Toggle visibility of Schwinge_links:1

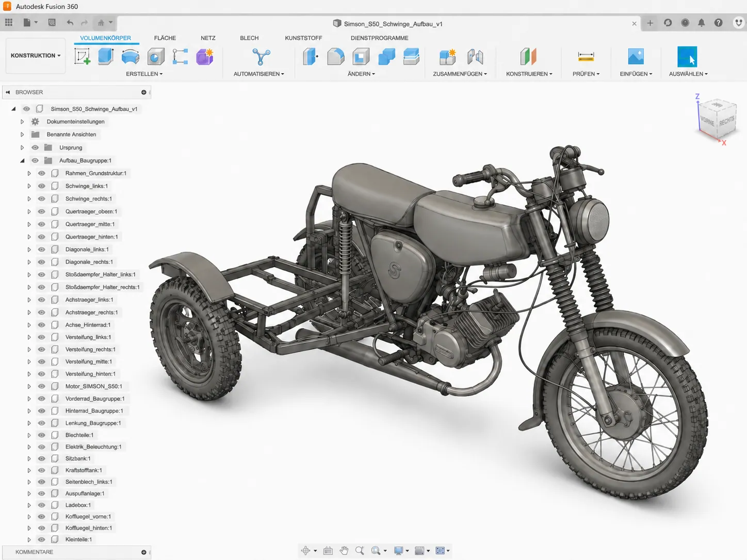pyautogui.click(x=42, y=186)
